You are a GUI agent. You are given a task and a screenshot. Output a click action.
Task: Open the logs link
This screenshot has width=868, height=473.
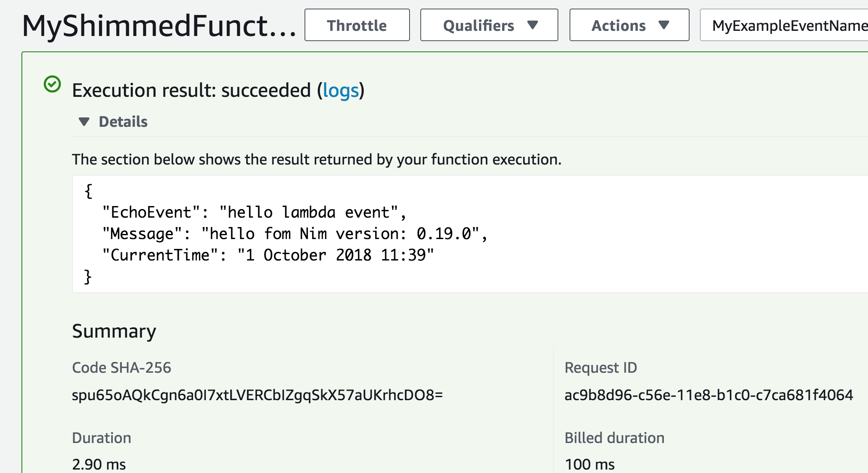click(341, 90)
